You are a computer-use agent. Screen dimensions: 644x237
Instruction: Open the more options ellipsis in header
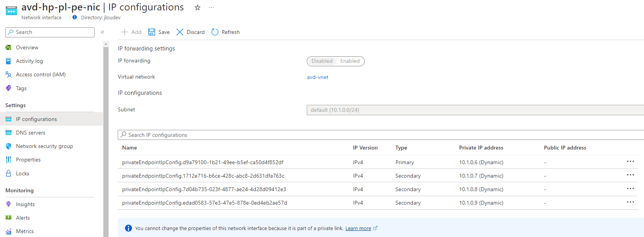pyautogui.click(x=211, y=7)
